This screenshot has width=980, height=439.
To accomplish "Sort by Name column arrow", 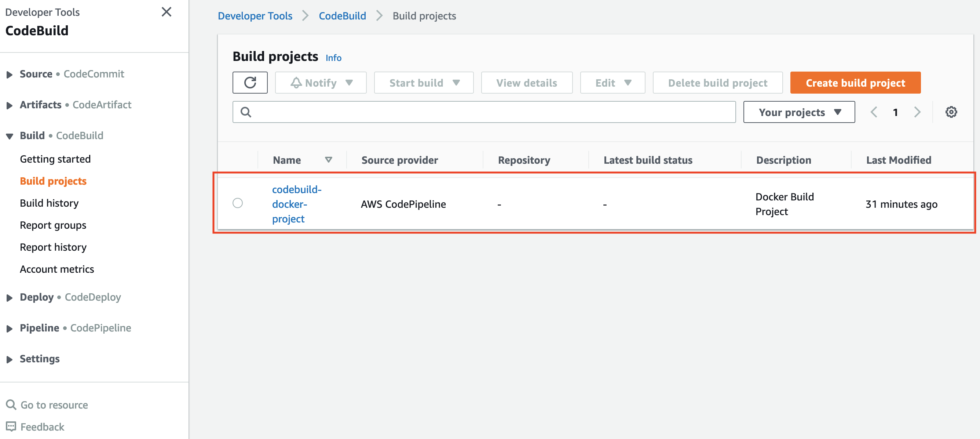I will click(x=329, y=160).
